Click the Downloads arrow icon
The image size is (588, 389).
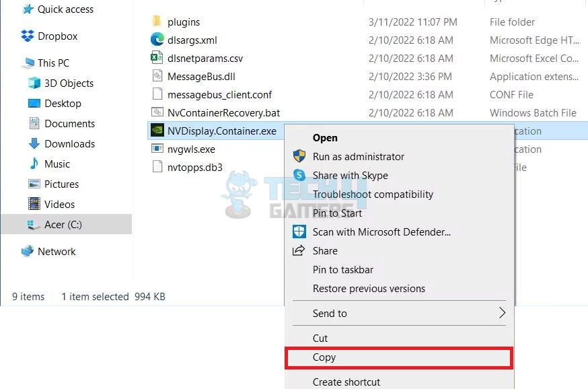[x=34, y=143]
